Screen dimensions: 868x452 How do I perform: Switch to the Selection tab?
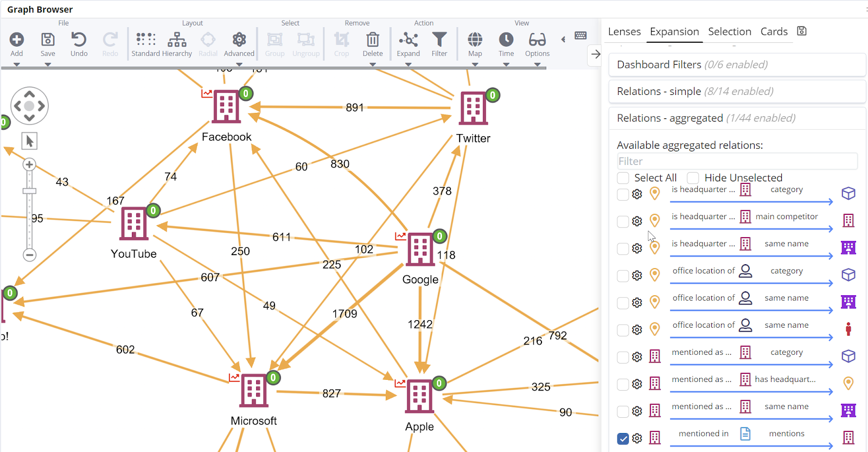pyautogui.click(x=730, y=31)
